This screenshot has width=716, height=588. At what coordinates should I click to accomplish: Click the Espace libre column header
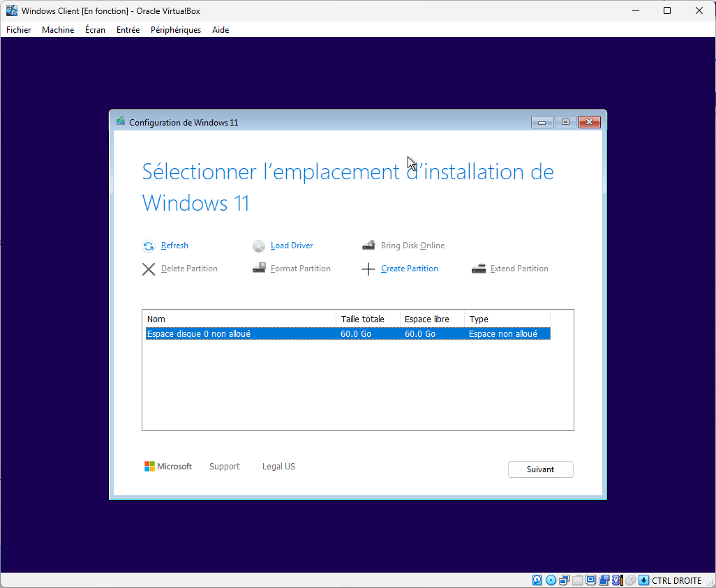pos(432,319)
